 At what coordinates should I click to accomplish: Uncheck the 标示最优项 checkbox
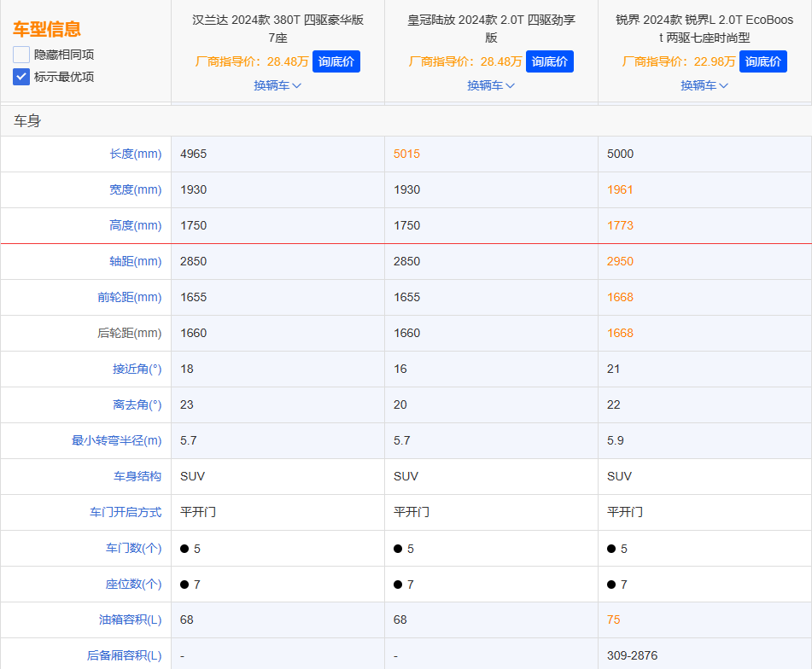click(21, 77)
